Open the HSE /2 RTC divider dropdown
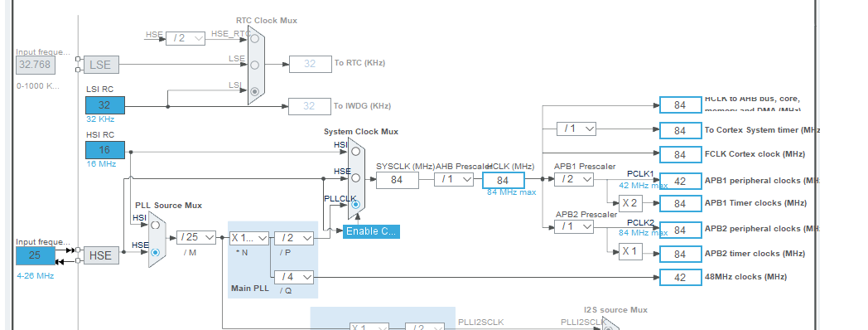Screen dimensions: 868x330 [x=186, y=38]
